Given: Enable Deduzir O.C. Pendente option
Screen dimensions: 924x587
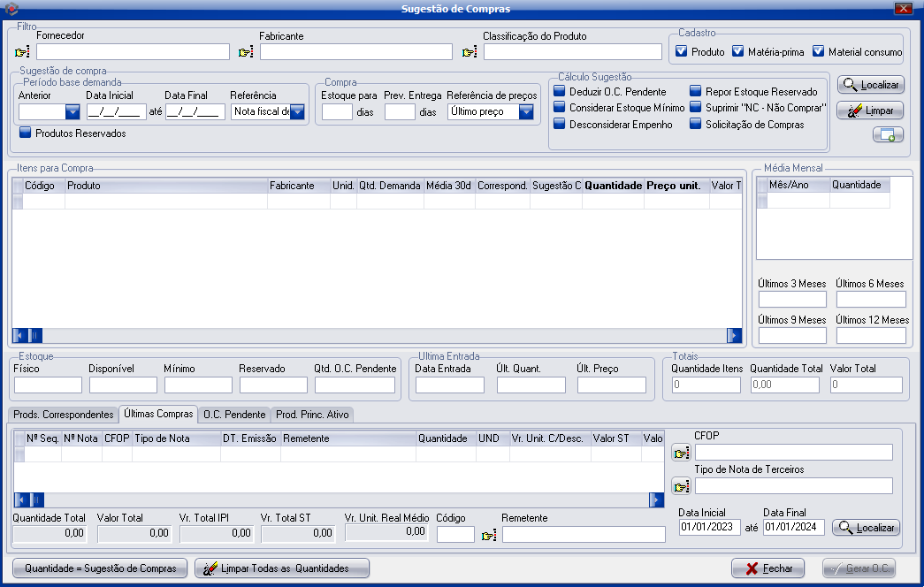Looking at the screenshot, I should 559,91.
